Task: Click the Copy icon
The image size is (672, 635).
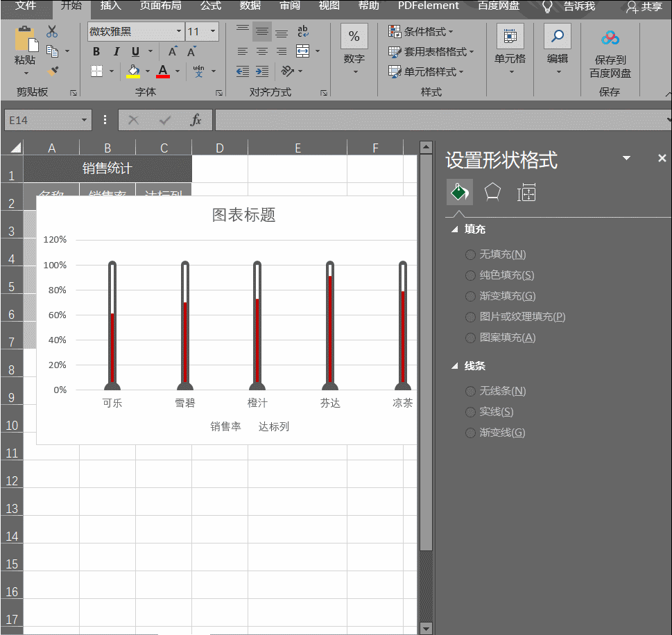Action: click(52, 51)
